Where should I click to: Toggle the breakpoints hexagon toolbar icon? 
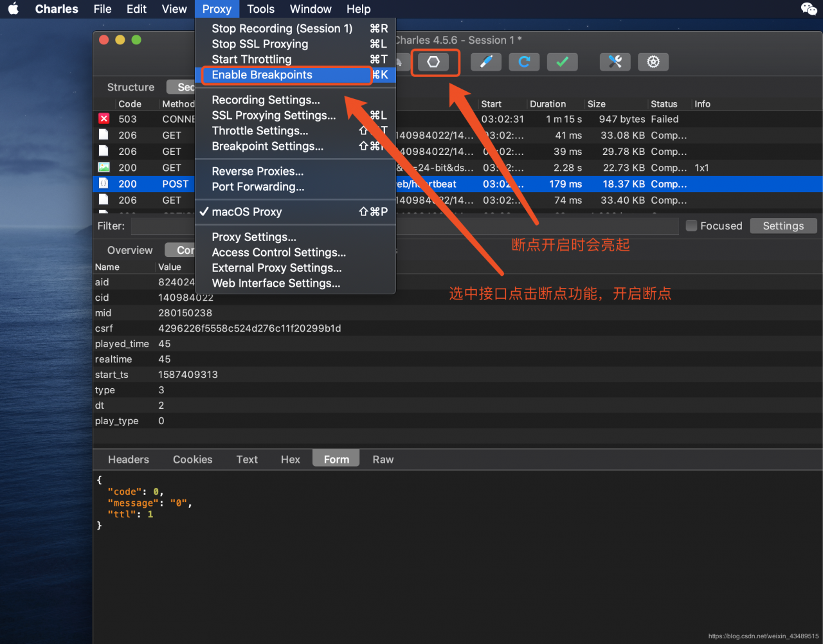click(434, 62)
